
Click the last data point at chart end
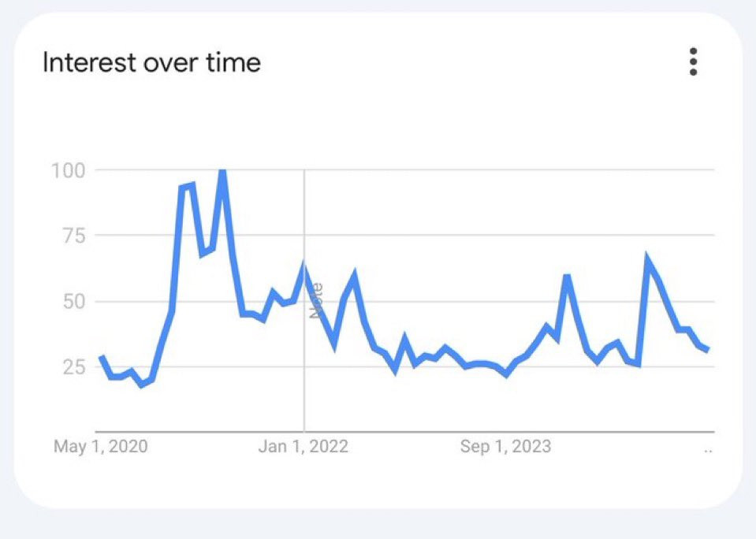coord(707,349)
